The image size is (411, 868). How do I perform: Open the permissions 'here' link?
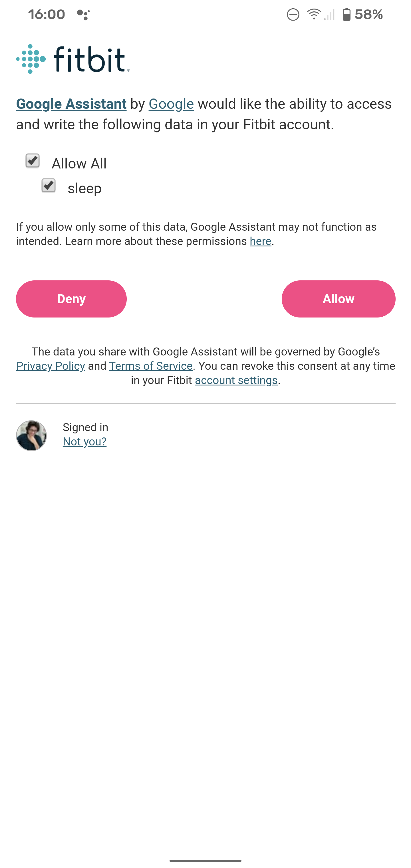coord(260,241)
